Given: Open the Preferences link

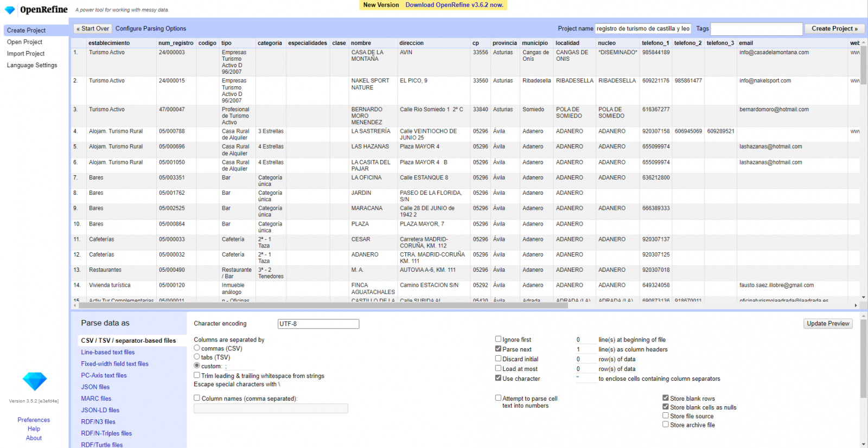Looking at the screenshot, I should point(34,420).
